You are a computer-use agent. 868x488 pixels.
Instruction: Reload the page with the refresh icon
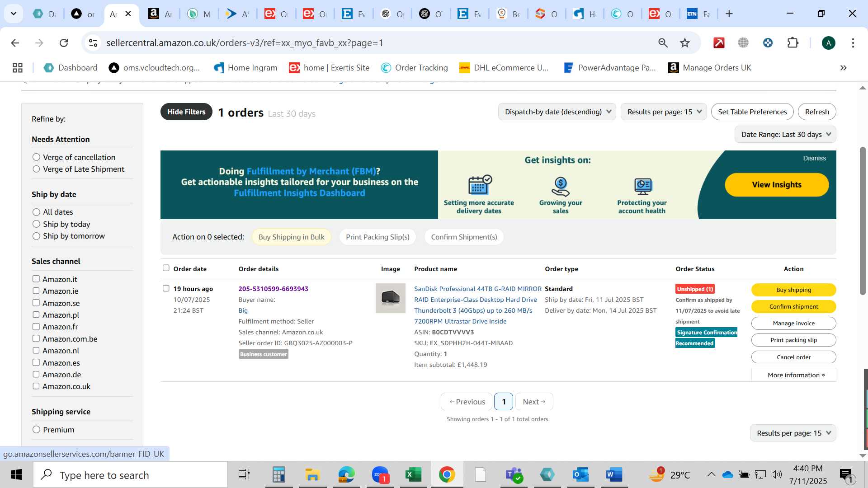pos(64,43)
